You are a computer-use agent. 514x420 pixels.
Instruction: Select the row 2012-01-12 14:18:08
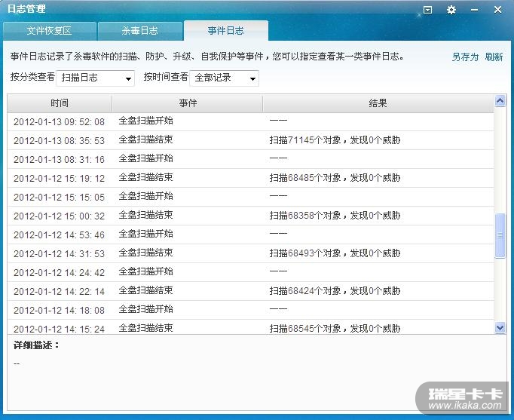click(x=250, y=310)
